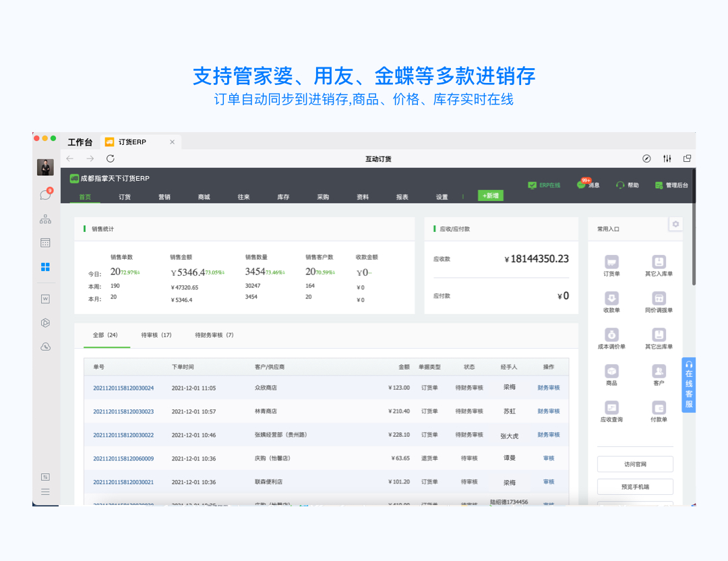
Task: Click the vertical scrollbar on right edge
Action: tap(694, 227)
